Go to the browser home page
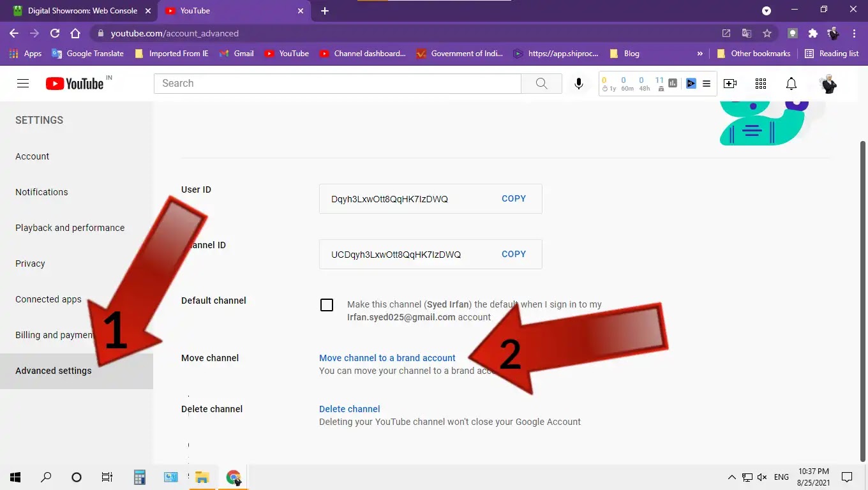This screenshot has height=490, width=868. 75,33
